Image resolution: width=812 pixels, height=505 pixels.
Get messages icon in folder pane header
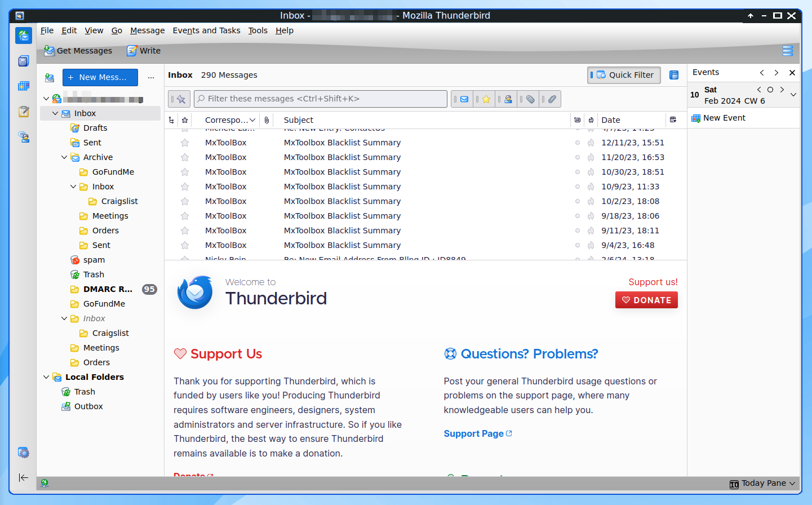(x=50, y=77)
